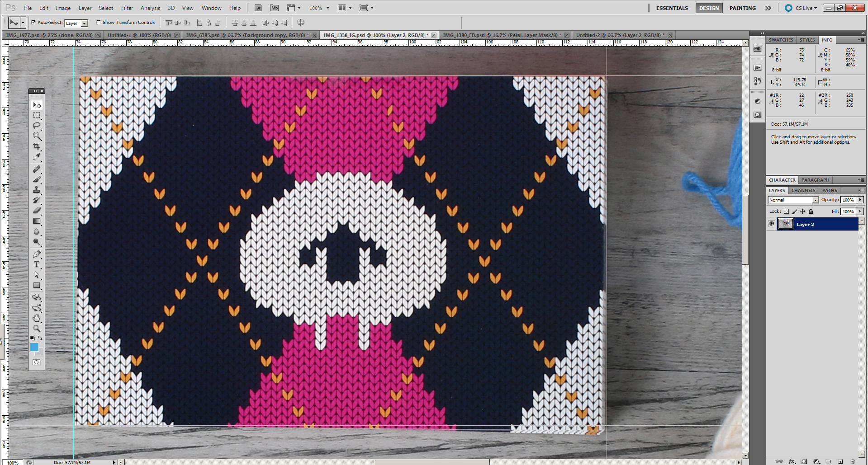Image resolution: width=868 pixels, height=465 pixels.
Task: Switch to the Channels tab
Action: (803, 190)
